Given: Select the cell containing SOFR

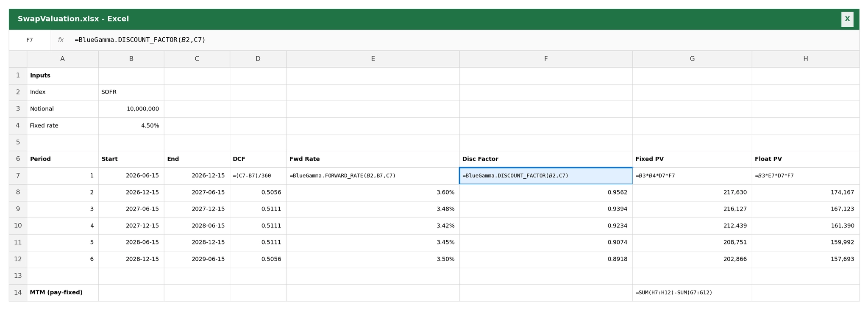Looking at the screenshot, I should click(131, 92).
